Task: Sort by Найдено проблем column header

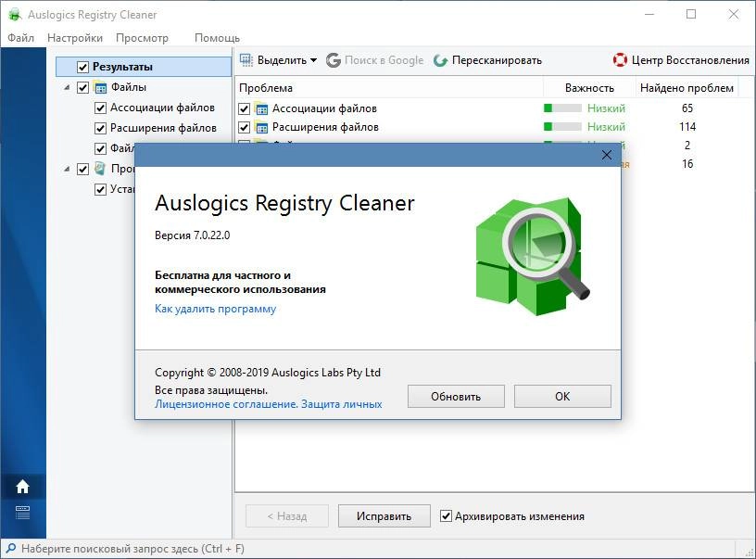Action: point(687,88)
